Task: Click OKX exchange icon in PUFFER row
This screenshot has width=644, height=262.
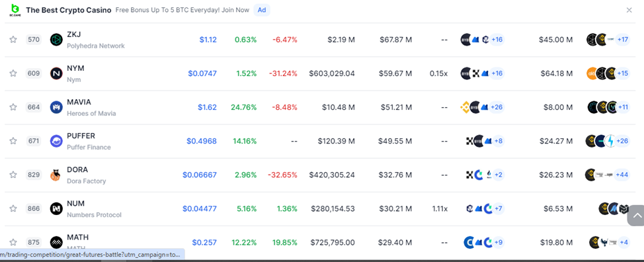Action: (470, 141)
